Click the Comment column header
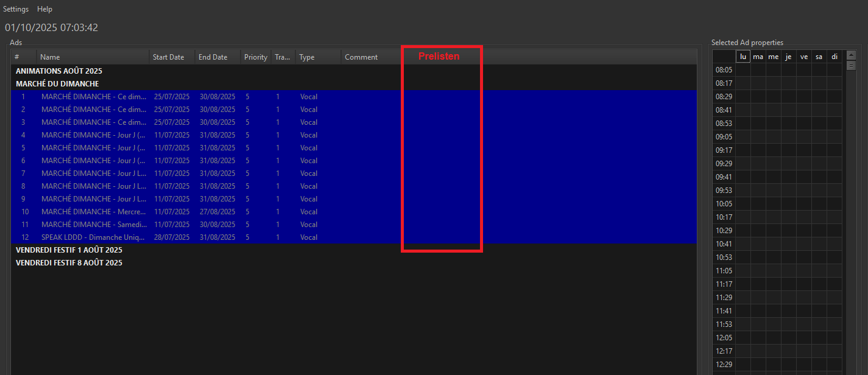Viewport: 868px width, 375px height. (x=361, y=57)
